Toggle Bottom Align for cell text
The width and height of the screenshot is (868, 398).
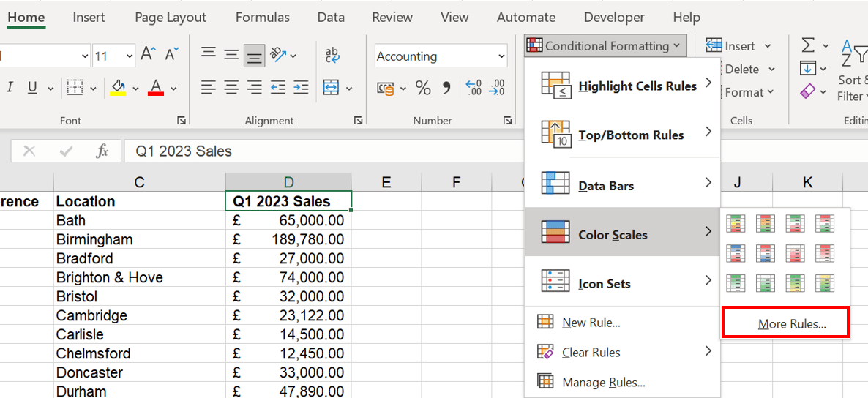[254, 55]
